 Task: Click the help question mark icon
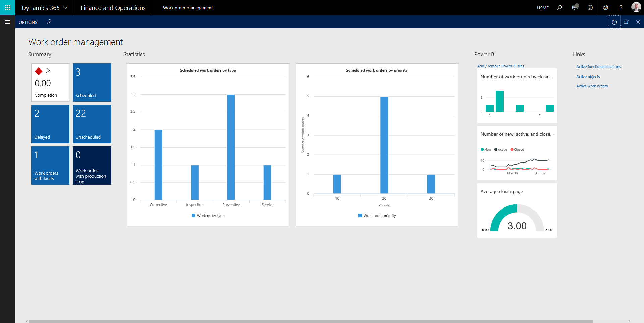tap(621, 8)
